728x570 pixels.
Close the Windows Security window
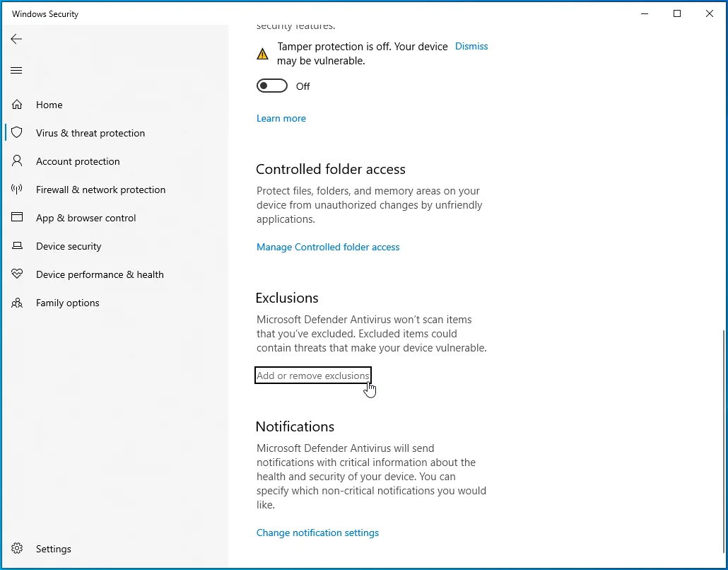tap(710, 14)
